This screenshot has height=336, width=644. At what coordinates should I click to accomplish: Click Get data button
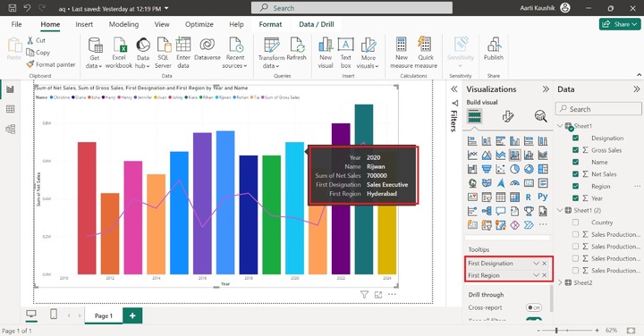click(95, 53)
